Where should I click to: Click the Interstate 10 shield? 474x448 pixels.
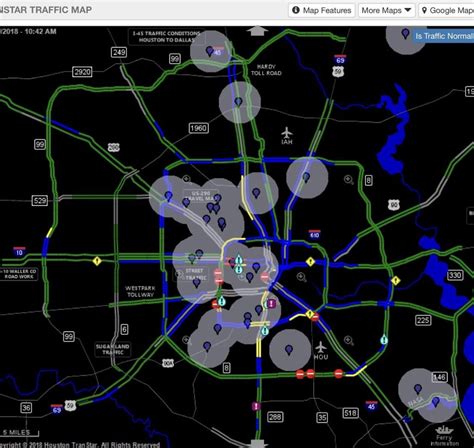coord(19,252)
